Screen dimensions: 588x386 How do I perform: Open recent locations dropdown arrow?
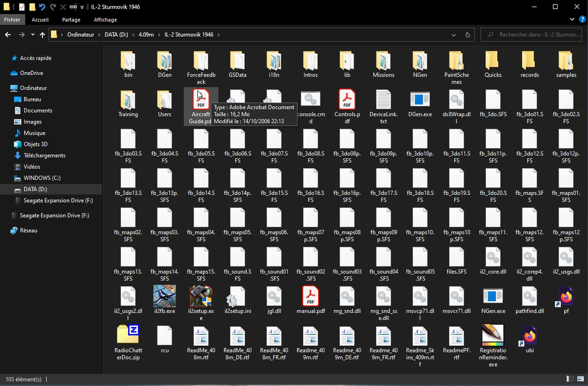(33, 35)
